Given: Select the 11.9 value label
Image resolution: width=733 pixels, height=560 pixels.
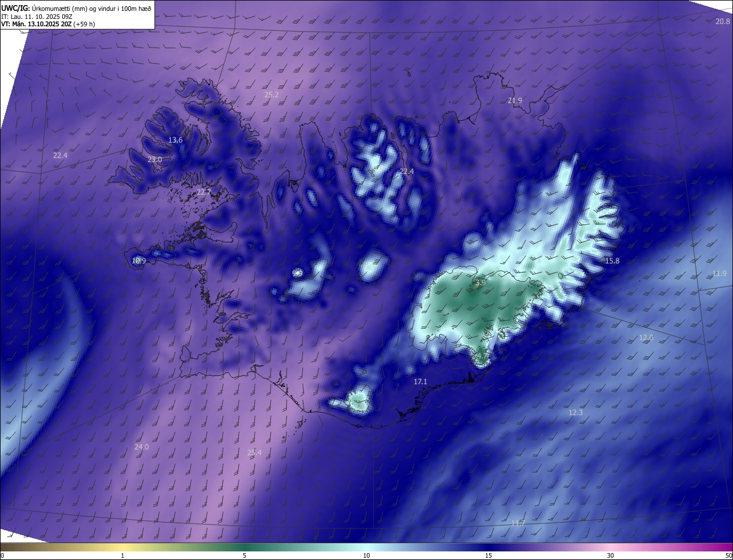Looking at the screenshot, I should point(719,274).
